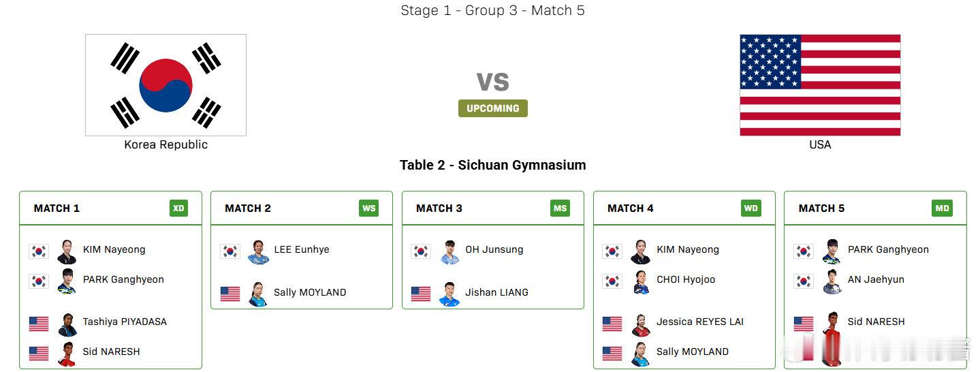Screen dimensions: 980x372
Task: Click Jessica REYES LAI's player name
Action: coord(700,322)
